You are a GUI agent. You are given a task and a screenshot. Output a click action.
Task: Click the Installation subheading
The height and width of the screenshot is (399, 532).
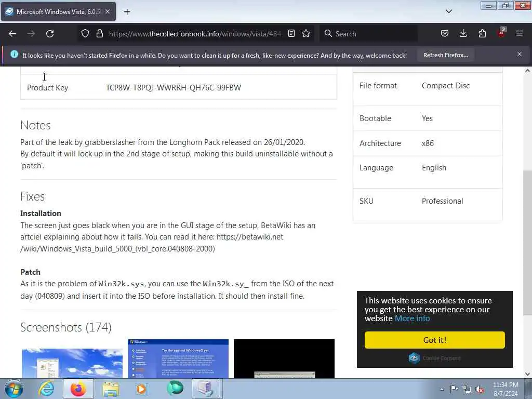pos(41,214)
